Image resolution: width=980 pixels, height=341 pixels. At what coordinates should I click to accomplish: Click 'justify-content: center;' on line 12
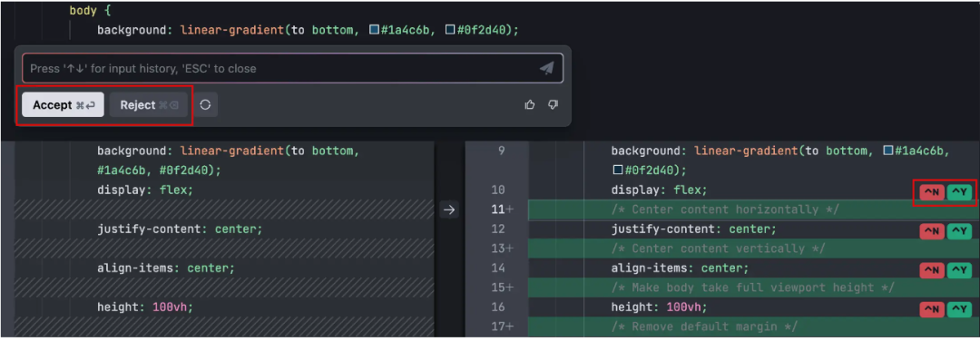(x=694, y=229)
